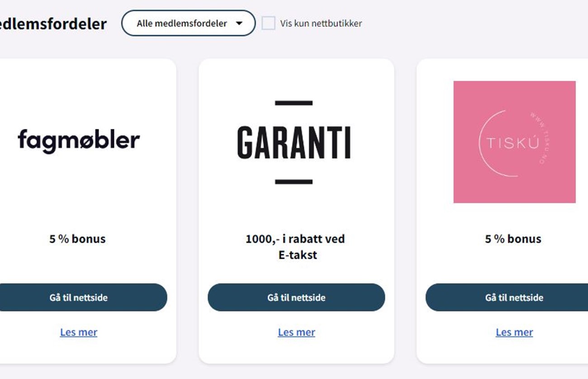Click '1000,- i rabatt ved E-takst' text
Viewport: 588px width, 379px height.
295,246
